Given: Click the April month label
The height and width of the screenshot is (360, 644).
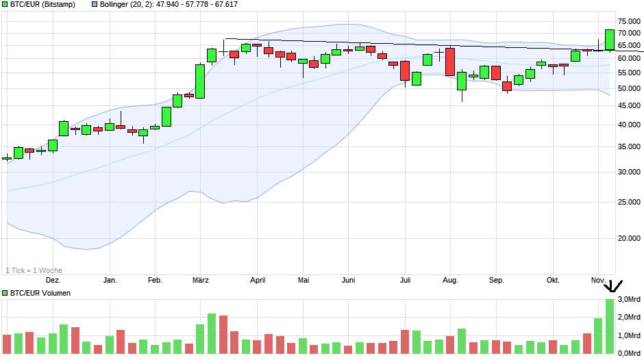Looking at the screenshot, I should click(x=258, y=281).
